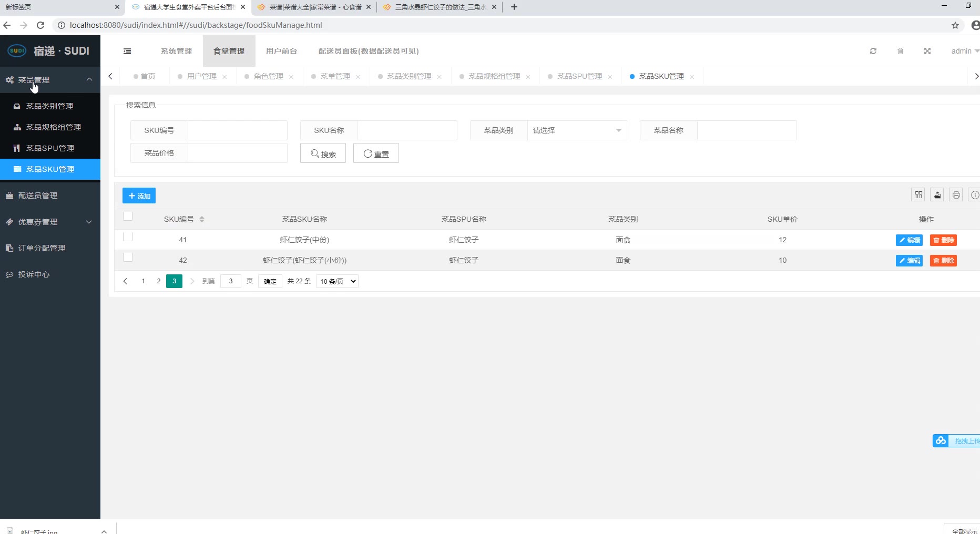This screenshot has height=534, width=980.
Task: Open the 菜品类别 请选择 dropdown
Action: [x=577, y=130]
